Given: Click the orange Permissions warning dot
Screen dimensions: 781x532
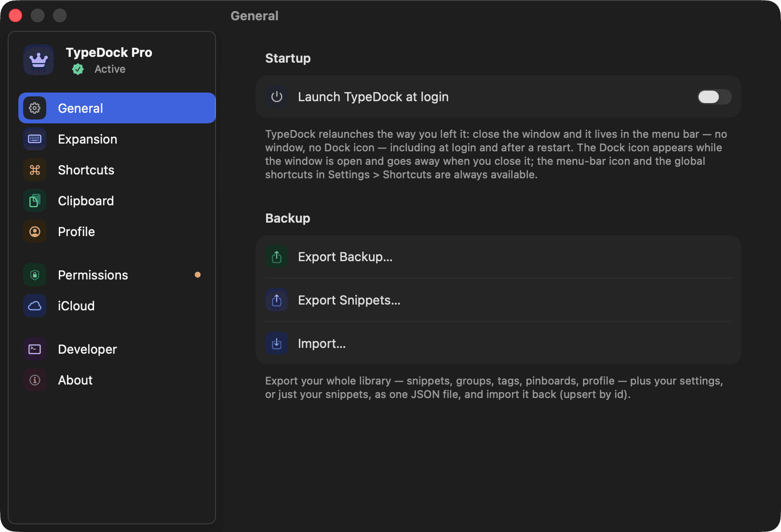Looking at the screenshot, I should coord(198,275).
